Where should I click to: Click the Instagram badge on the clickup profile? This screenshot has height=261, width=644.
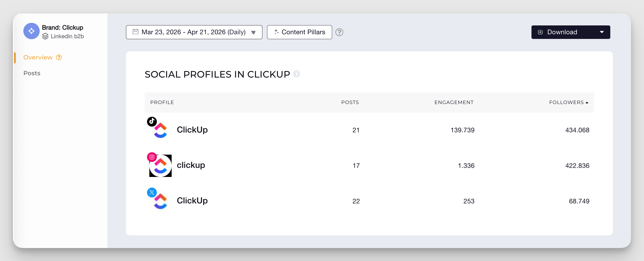pos(152,157)
